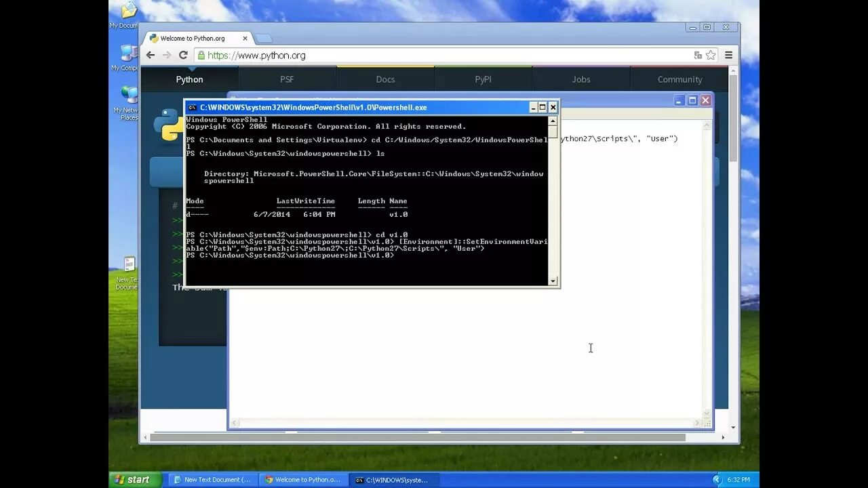
Task: Click the Notepad horizontal scrollbar left arrow
Action: [x=235, y=423]
